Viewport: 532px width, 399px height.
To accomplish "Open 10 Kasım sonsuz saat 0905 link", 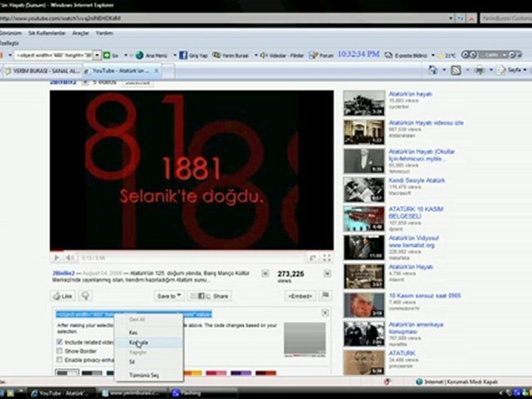I will coord(425,295).
